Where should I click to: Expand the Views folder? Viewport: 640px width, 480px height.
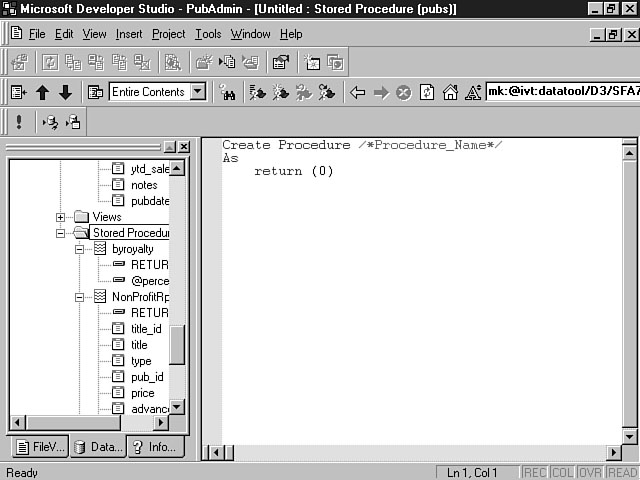(x=61, y=217)
